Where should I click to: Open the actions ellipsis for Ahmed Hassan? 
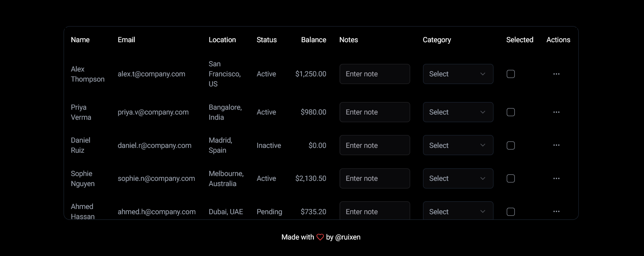click(556, 211)
